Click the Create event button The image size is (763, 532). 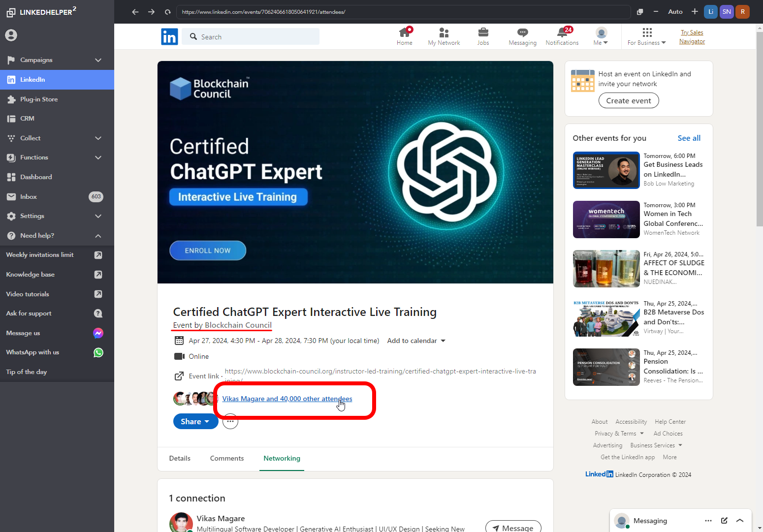tap(629, 101)
